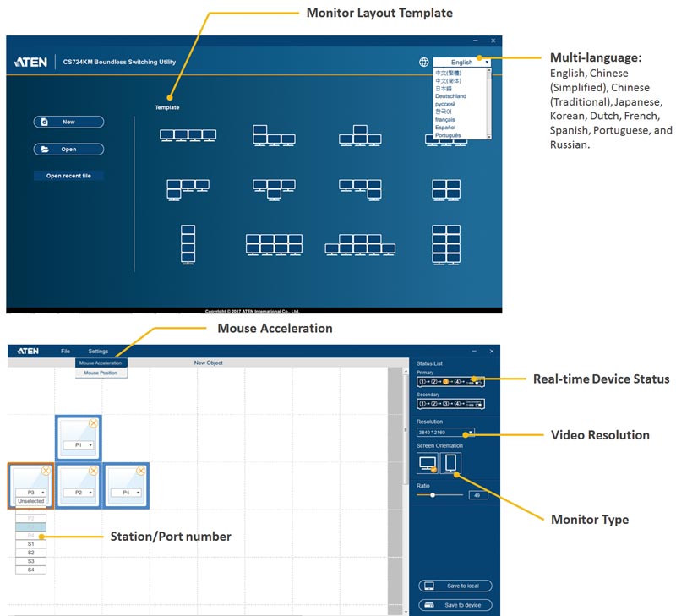The height and width of the screenshot is (616, 676).
Task: Choose Mouse Position from Settings menu
Action: (x=101, y=373)
